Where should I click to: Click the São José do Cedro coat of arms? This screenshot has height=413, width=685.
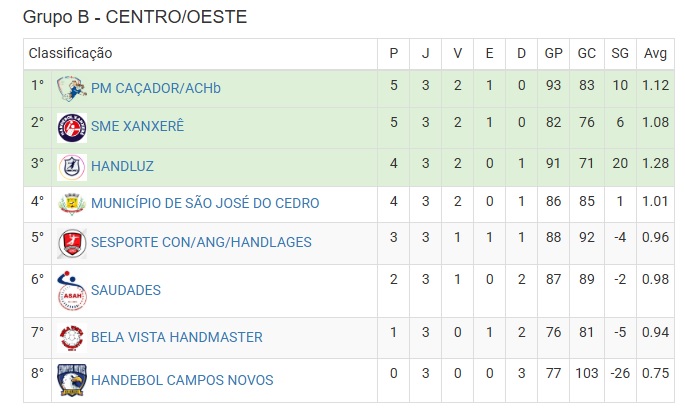point(72,204)
